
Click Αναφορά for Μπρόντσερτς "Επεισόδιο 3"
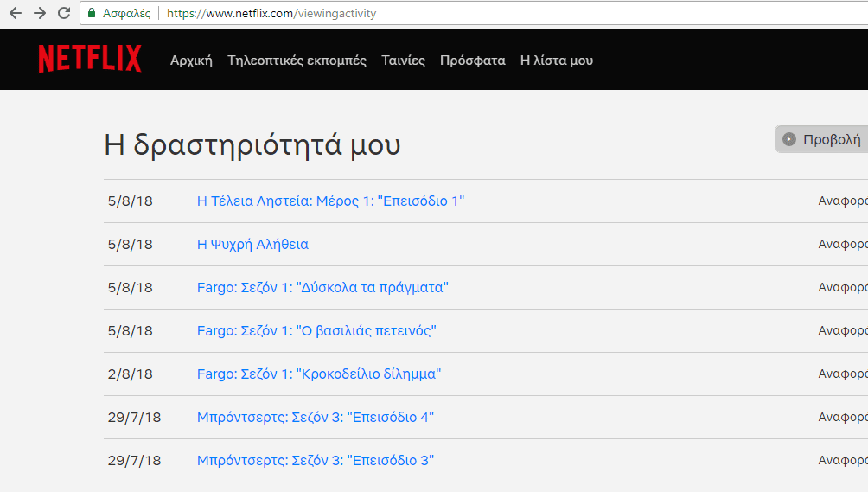pos(843,460)
